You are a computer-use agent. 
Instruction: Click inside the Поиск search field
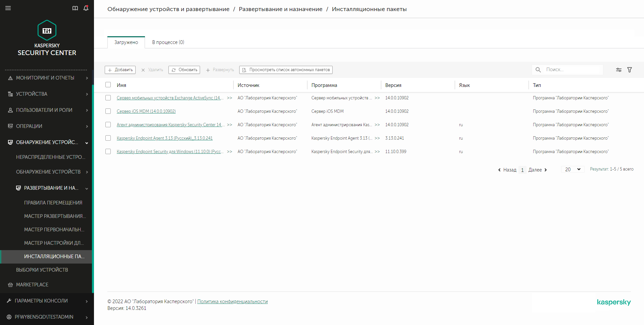[571, 69]
